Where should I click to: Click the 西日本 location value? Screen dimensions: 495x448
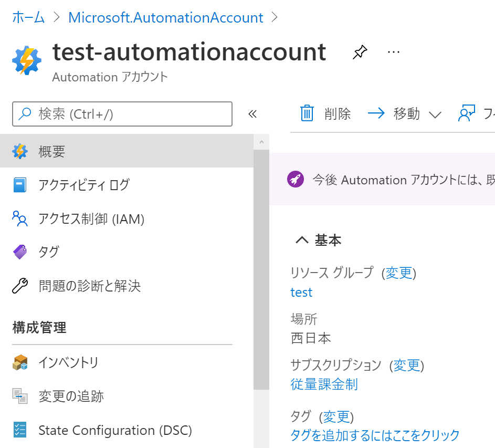click(x=311, y=338)
